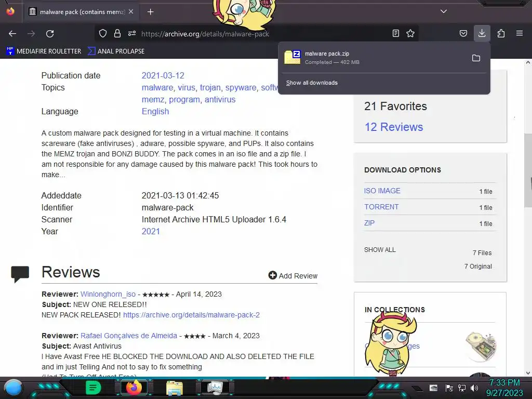Image resolution: width=532 pixels, height=399 pixels.
Task: Select the malware pack browser tab
Action: pos(81,12)
